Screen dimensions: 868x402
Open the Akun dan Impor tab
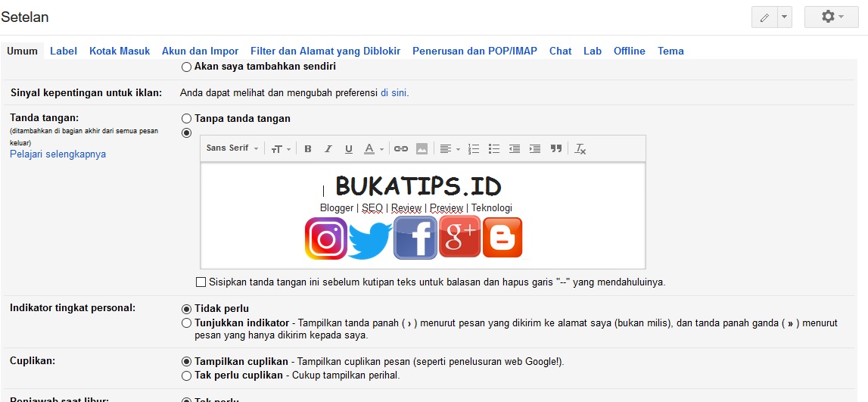(201, 51)
